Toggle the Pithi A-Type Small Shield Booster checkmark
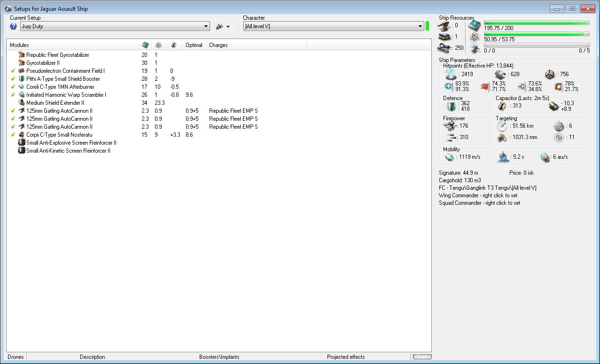Screen dimensions: 600x364 tap(13, 79)
